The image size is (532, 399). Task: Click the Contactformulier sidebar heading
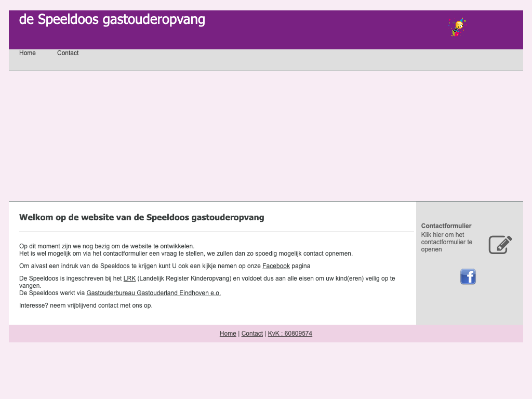(x=446, y=226)
